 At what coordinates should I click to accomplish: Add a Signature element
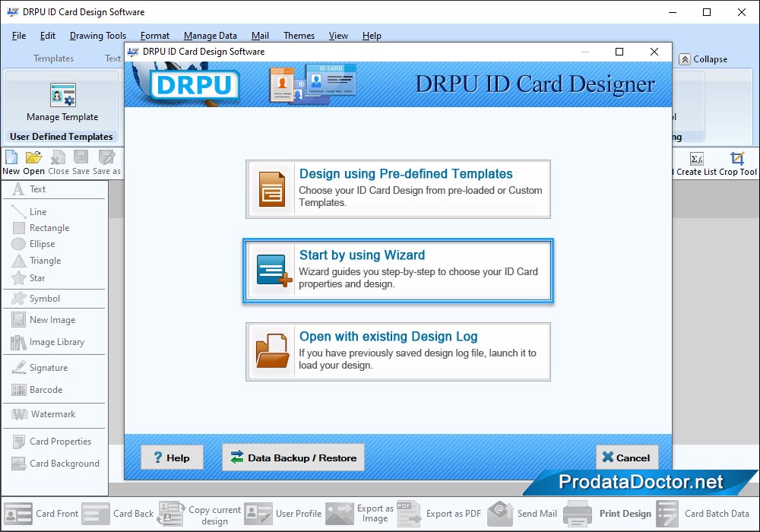coord(40,368)
